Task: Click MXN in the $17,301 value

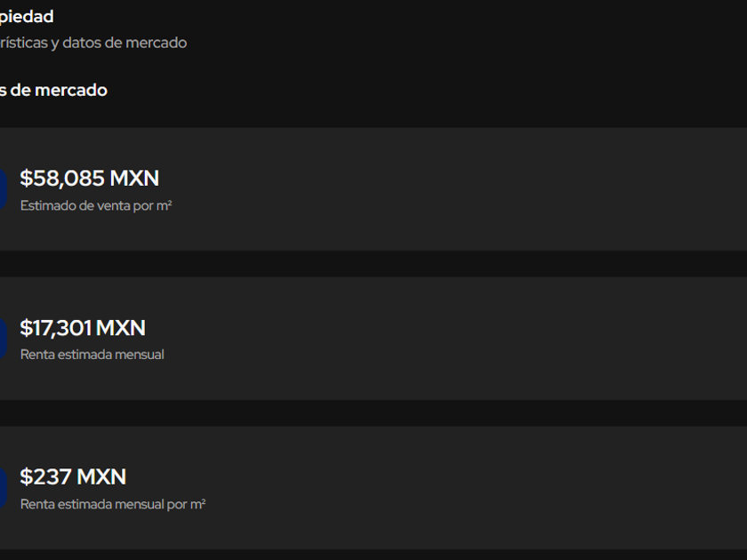Action: pyautogui.click(x=121, y=328)
